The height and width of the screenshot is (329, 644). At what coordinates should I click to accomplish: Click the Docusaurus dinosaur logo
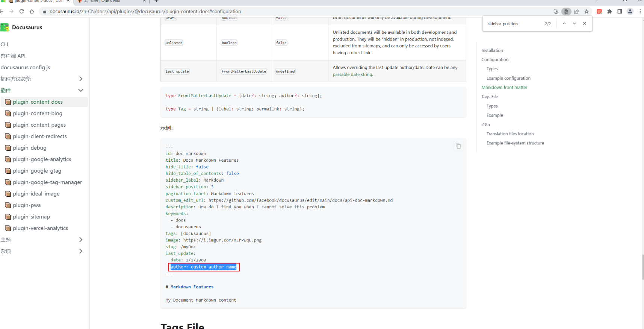point(5,27)
